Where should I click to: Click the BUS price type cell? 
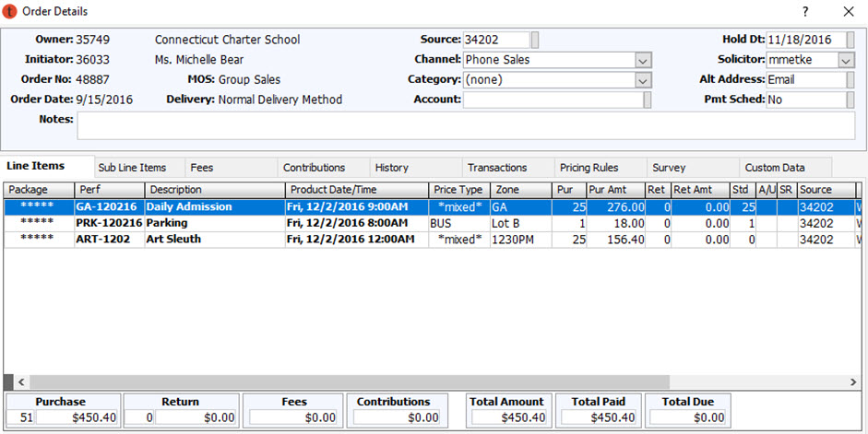459,223
